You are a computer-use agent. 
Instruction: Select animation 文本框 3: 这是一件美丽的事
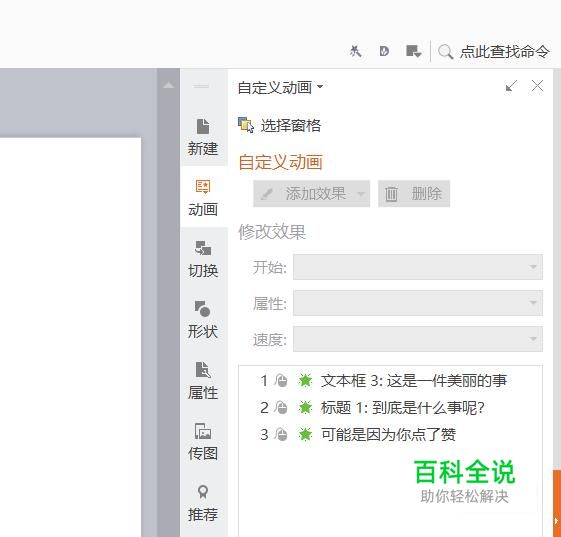pyautogui.click(x=390, y=380)
